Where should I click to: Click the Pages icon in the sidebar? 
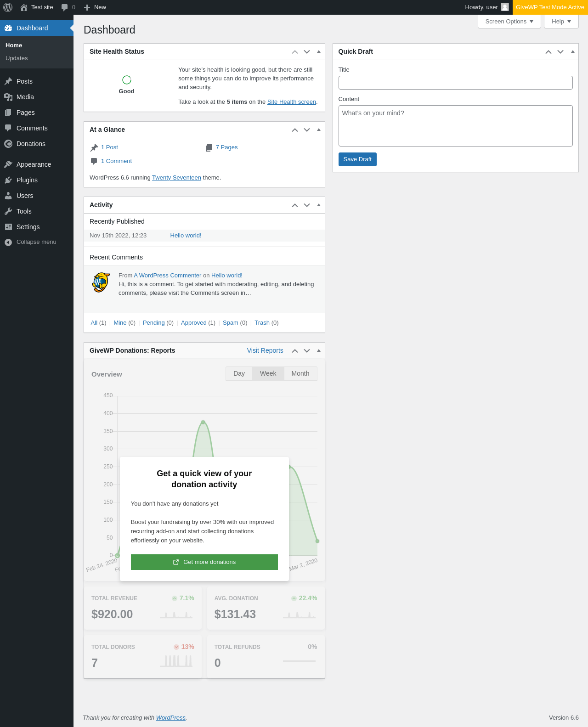click(x=8, y=113)
